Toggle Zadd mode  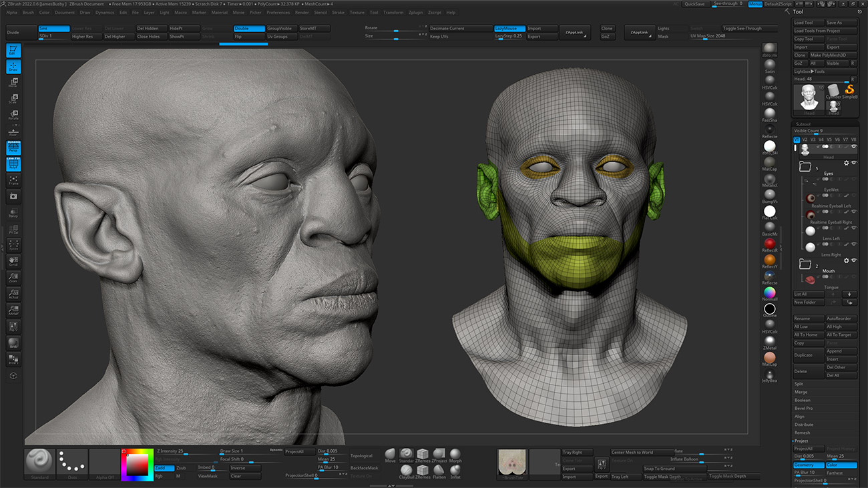tap(164, 468)
